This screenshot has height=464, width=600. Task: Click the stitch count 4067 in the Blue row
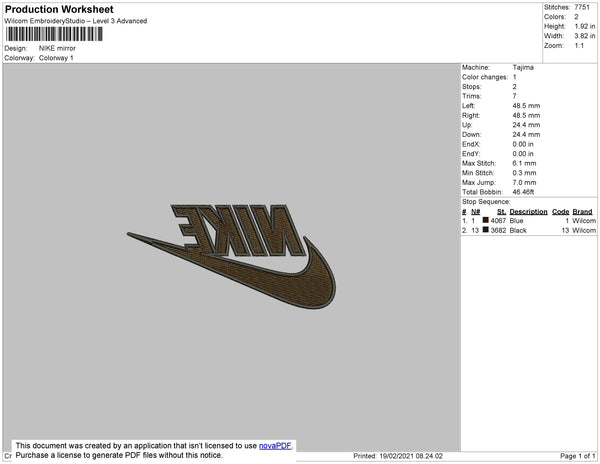[x=498, y=221]
